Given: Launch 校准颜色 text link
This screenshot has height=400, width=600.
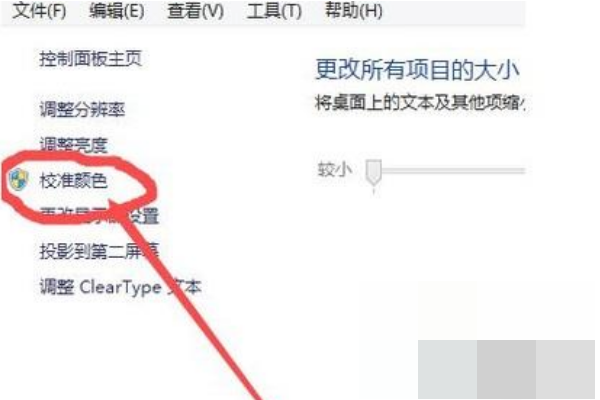Looking at the screenshot, I should [x=74, y=180].
